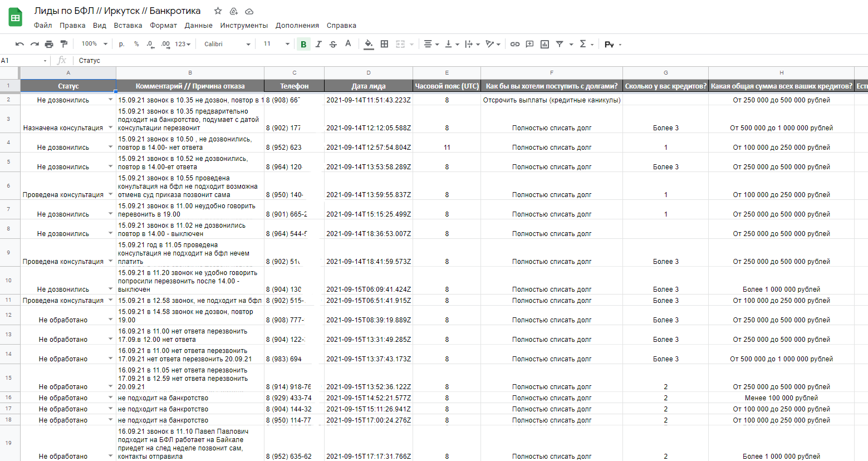Open the Вставка menu
Viewport: 868px width, 461px height.
(128, 26)
